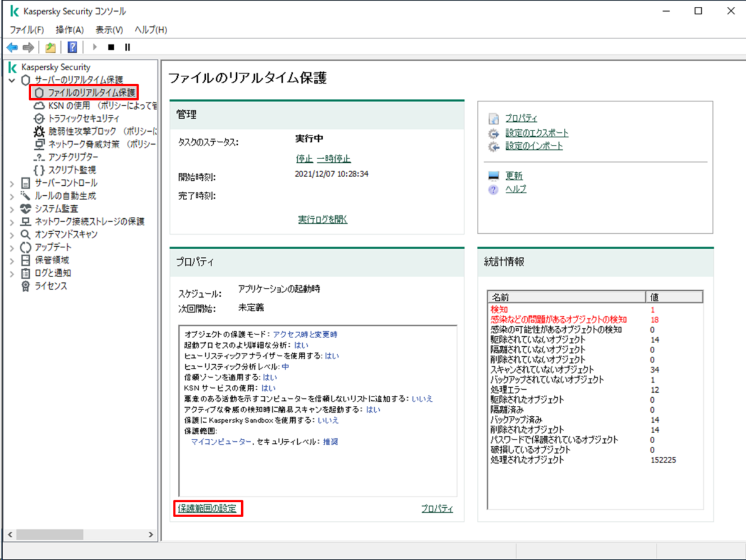Click the 感染などの問題があるオブジェクトの検知 row
The width and height of the screenshot is (746, 560).
tap(595, 319)
